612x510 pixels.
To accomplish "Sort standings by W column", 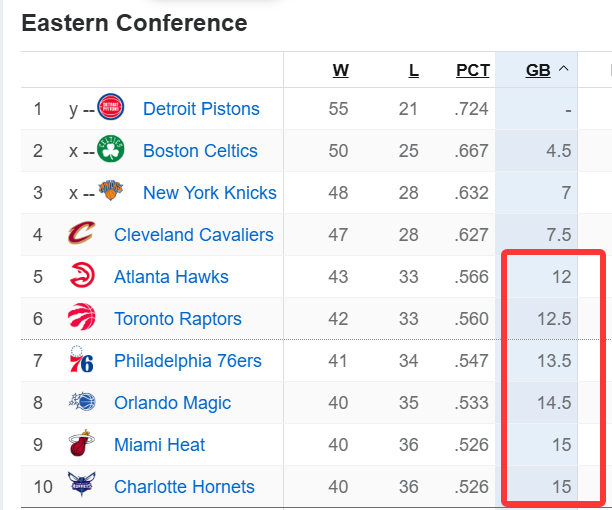I will point(341,70).
